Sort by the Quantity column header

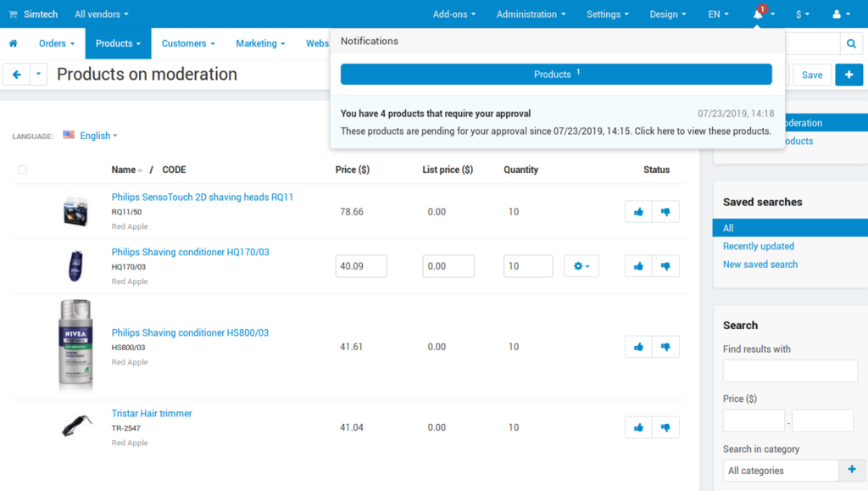520,170
